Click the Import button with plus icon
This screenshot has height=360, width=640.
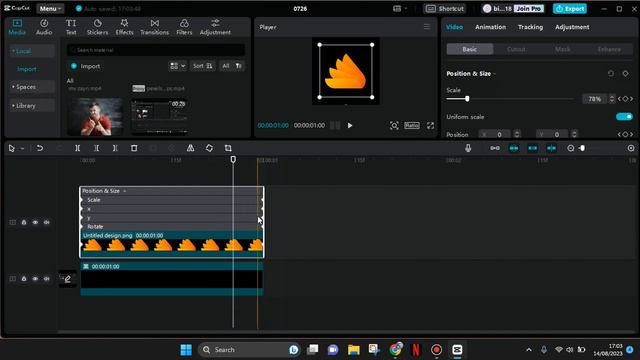point(85,66)
